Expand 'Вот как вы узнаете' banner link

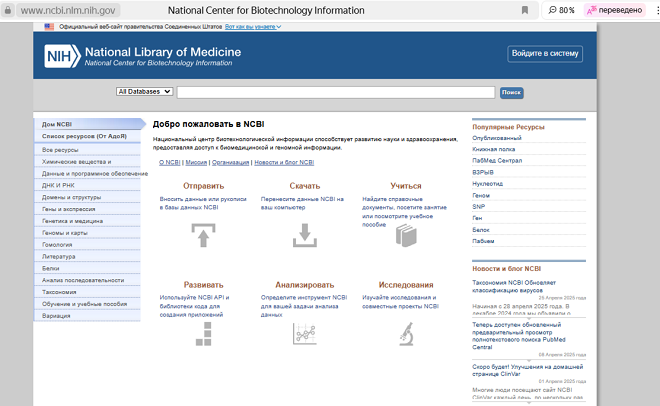253,27
